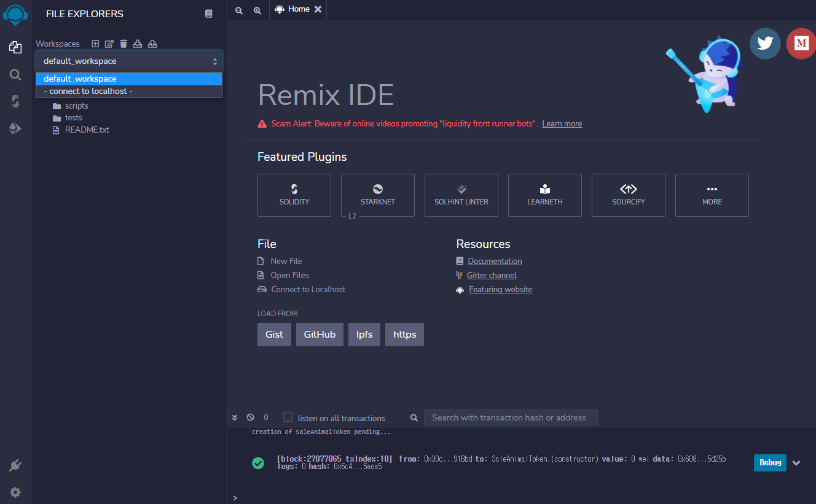Open the Medium round icon
This screenshot has width=816, height=504.
[801, 44]
